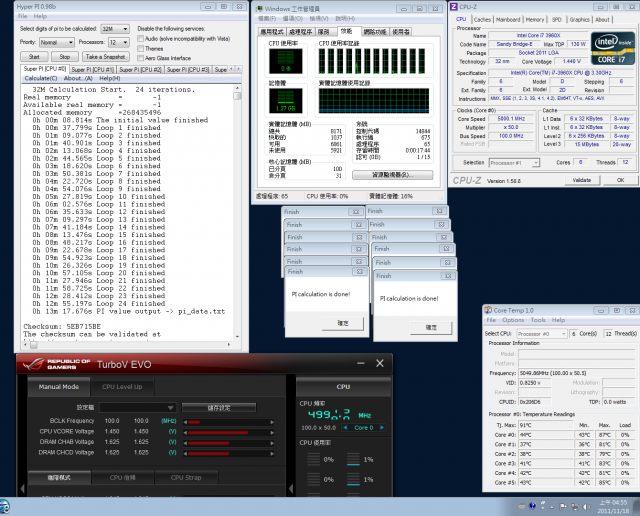Image resolution: width=640 pixels, height=516 pixels.
Task: Open TurboV profile dropdown
Action: click(138, 407)
